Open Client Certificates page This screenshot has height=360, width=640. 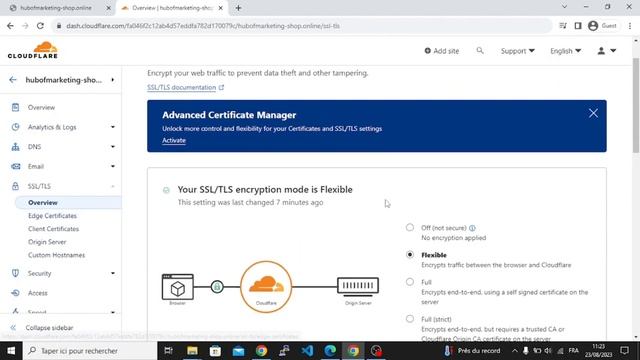coord(53,229)
